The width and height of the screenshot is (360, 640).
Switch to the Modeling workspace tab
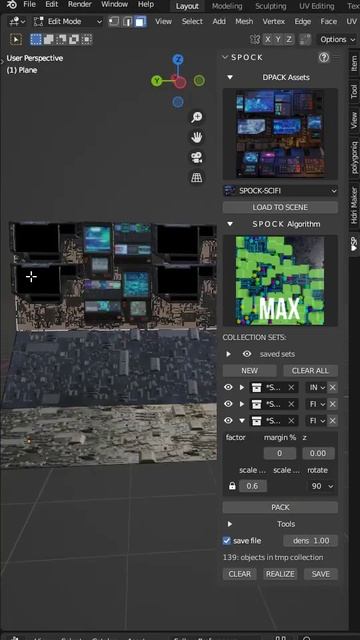(227, 6)
